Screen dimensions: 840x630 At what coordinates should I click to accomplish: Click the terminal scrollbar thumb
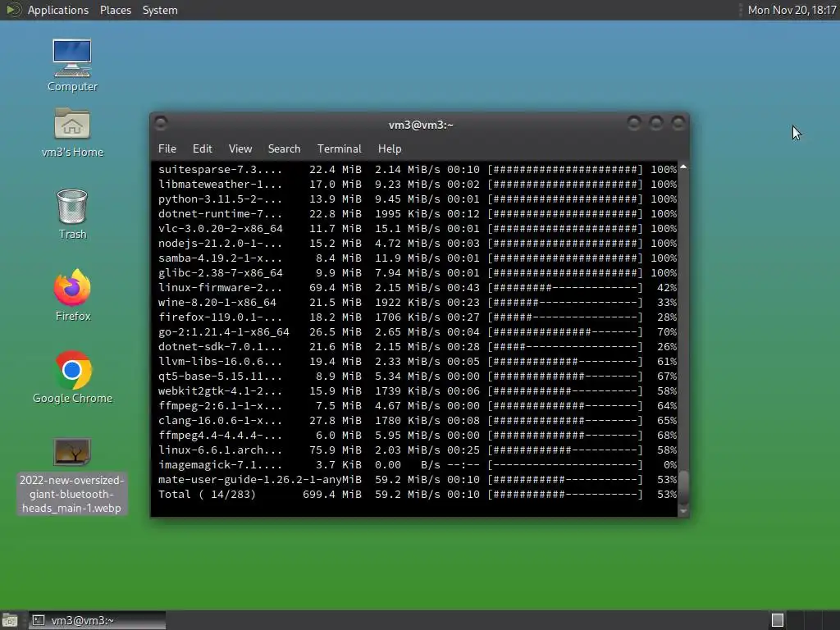[683, 487]
